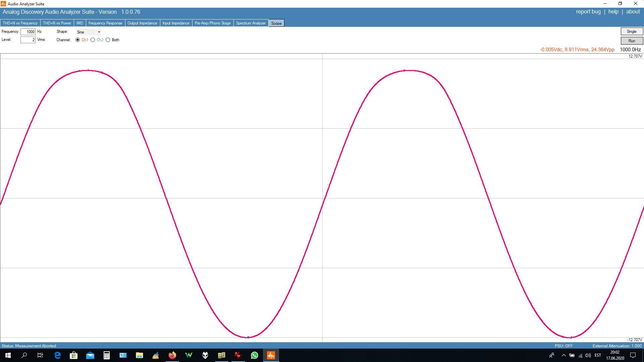Open WhatsApp from the taskbar
Image resolution: width=644 pixels, height=362 pixels.
click(255, 355)
